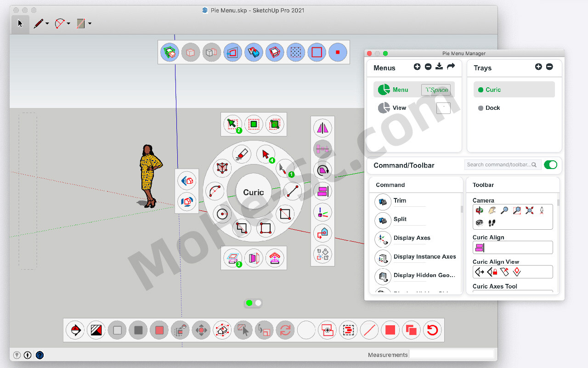Open the dropdown arrow beside the pencil tool
Screen dimensions: 588x368
[x=47, y=24]
